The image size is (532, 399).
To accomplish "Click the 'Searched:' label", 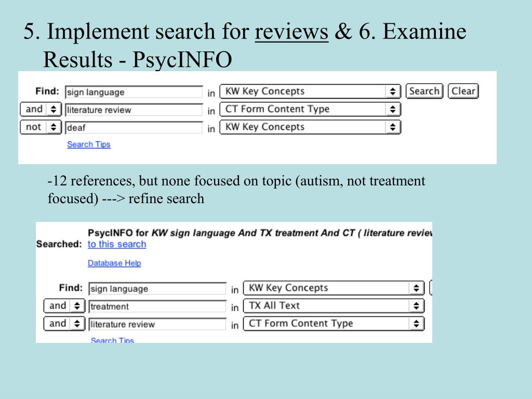I will click(59, 244).
